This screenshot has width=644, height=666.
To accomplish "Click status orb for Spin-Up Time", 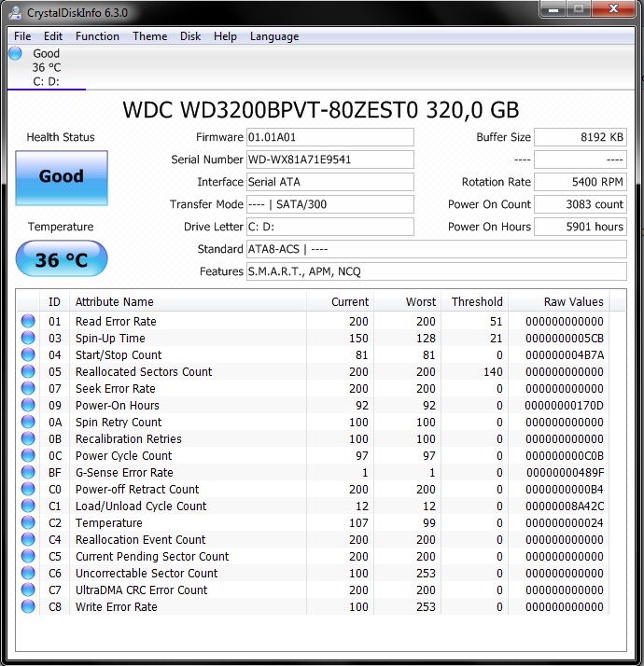I will (28, 338).
